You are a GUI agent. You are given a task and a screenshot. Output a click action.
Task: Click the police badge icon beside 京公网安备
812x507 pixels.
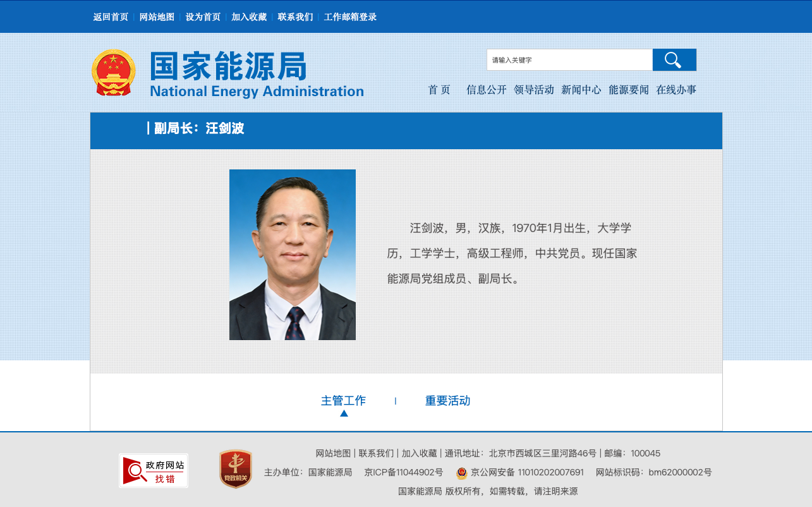(462, 473)
